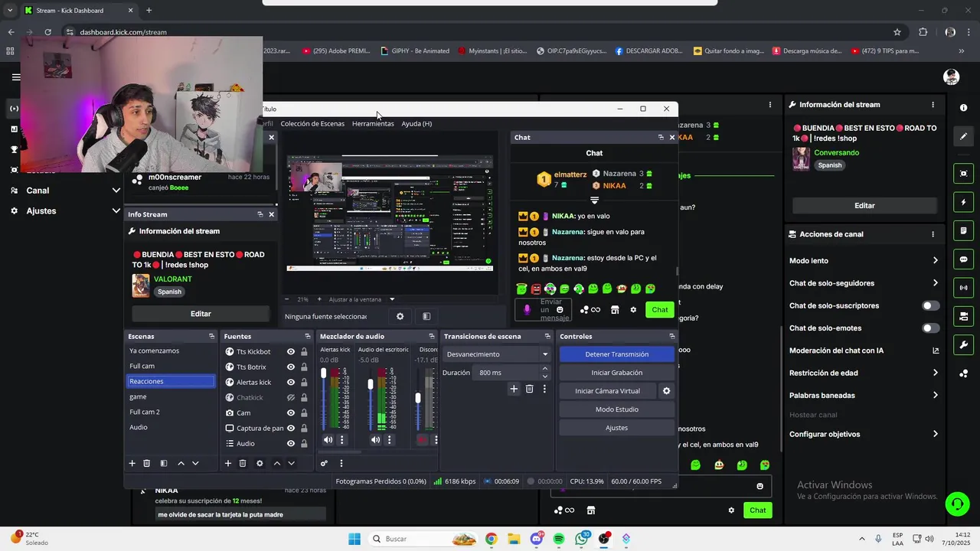Open filters icon below OBS preview
Image resolution: width=980 pixels, height=551 pixels.
[x=426, y=316]
